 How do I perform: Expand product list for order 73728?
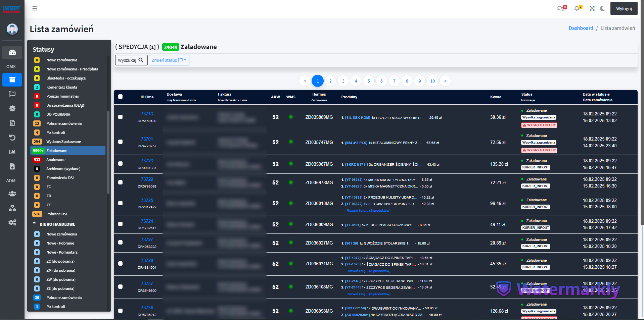click(x=368, y=271)
